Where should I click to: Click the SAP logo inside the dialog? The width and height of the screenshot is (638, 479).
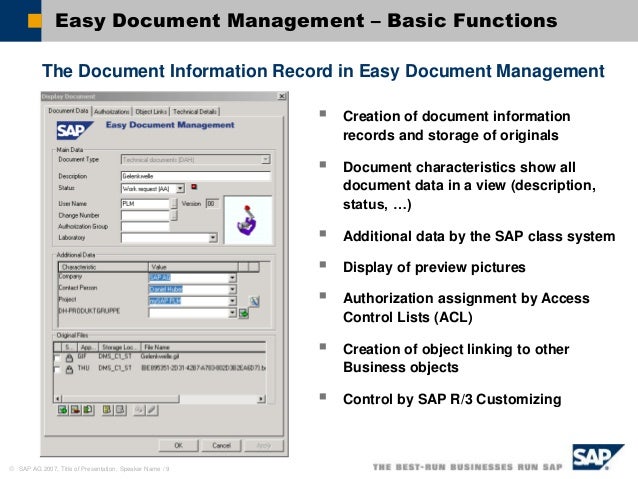pyautogui.click(x=74, y=131)
